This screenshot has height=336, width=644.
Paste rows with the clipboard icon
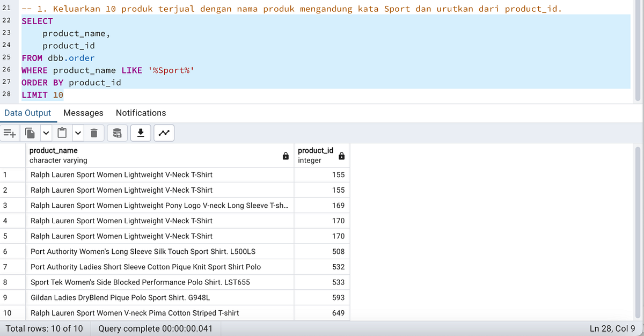click(x=62, y=133)
